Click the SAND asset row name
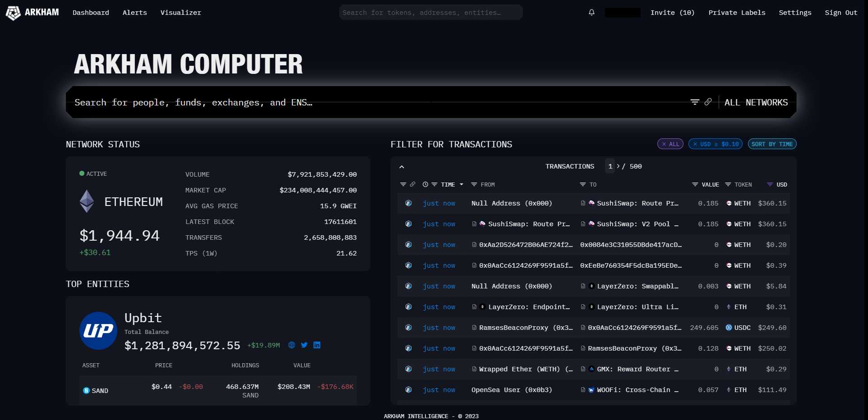This screenshot has height=420, width=868. coord(100,391)
